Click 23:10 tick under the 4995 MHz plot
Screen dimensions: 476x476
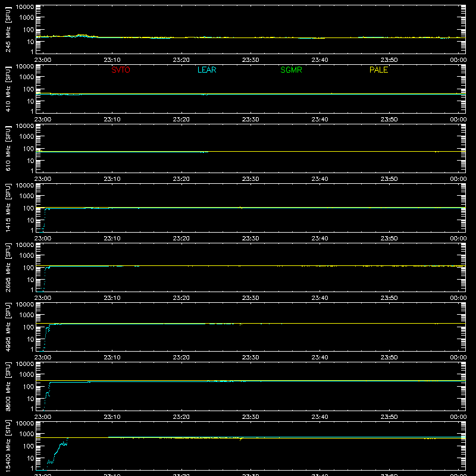(x=112, y=358)
